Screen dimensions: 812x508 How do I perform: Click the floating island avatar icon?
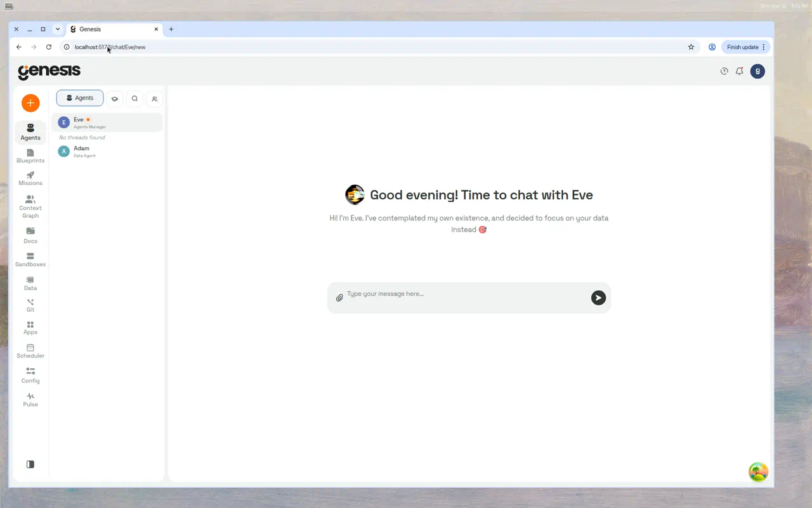click(758, 472)
